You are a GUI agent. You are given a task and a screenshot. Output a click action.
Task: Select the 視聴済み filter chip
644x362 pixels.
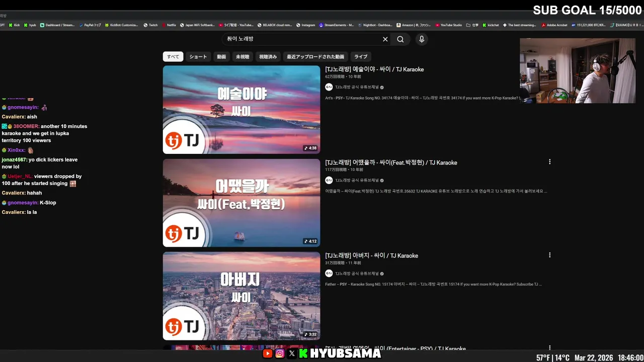268,57
